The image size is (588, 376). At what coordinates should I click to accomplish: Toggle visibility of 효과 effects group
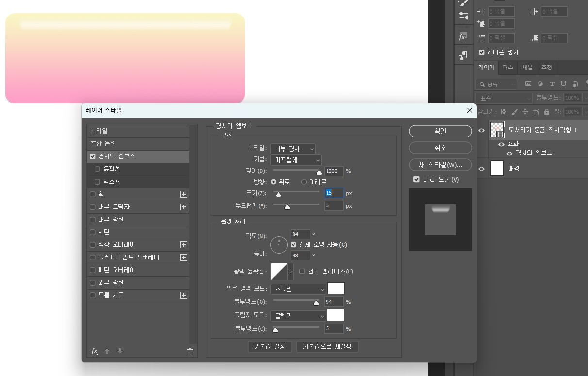click(501, 144)
